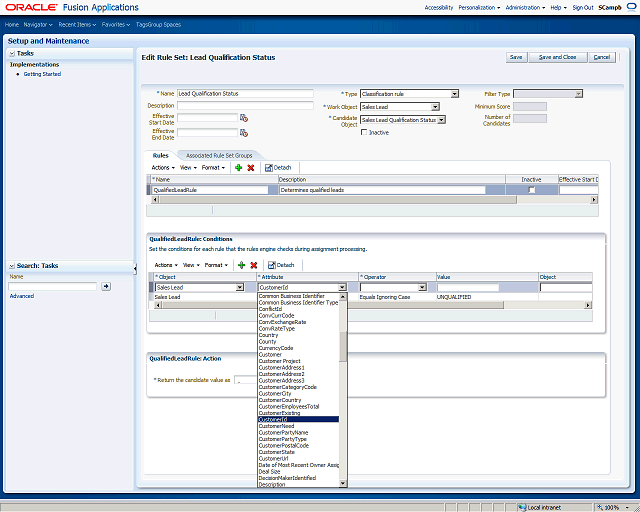
Task: Collapse the left pane splitter arrow
Action: 135,268
